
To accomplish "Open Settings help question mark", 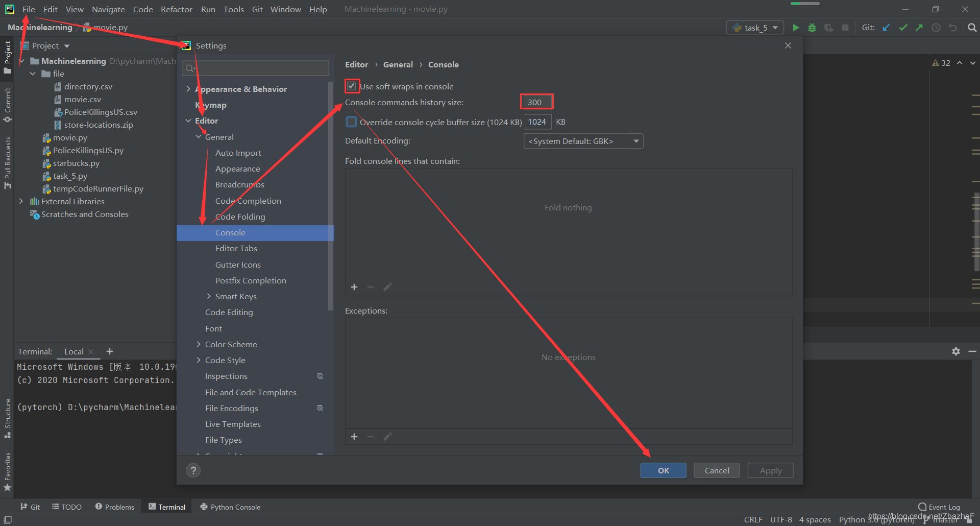I will [193, 470].
